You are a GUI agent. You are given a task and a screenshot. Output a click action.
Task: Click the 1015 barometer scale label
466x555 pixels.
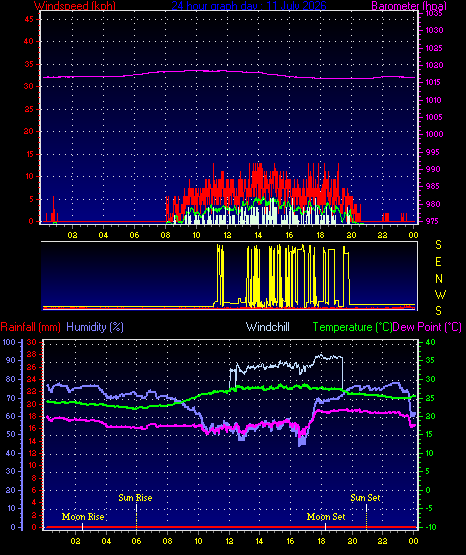point(434,82)
